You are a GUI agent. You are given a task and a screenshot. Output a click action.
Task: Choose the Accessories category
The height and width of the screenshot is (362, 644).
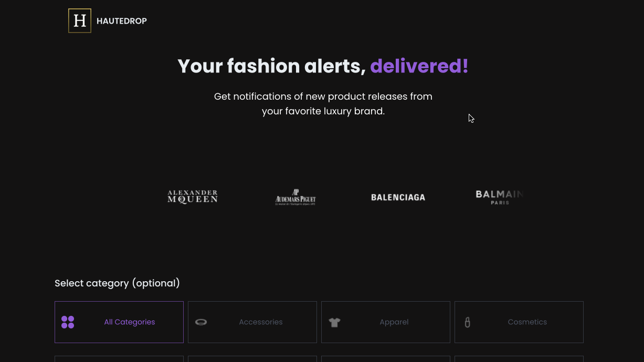[x=252, y=322]
